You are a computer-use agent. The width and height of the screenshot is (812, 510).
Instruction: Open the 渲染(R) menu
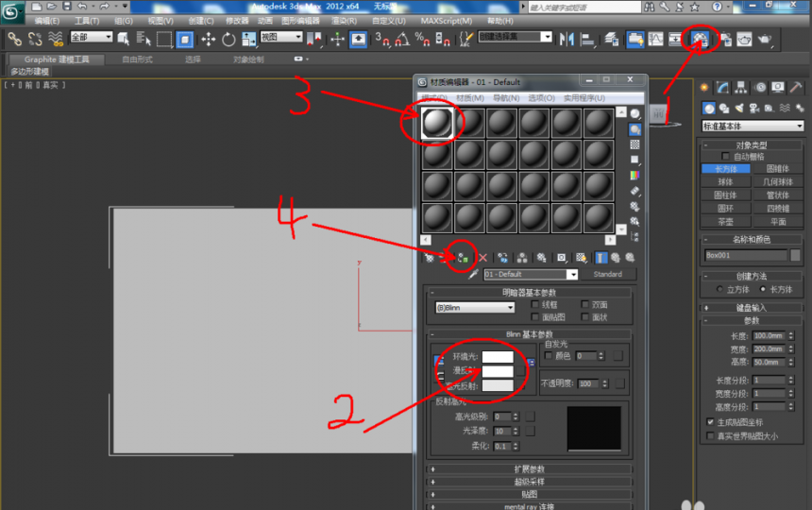coord(344,21)
